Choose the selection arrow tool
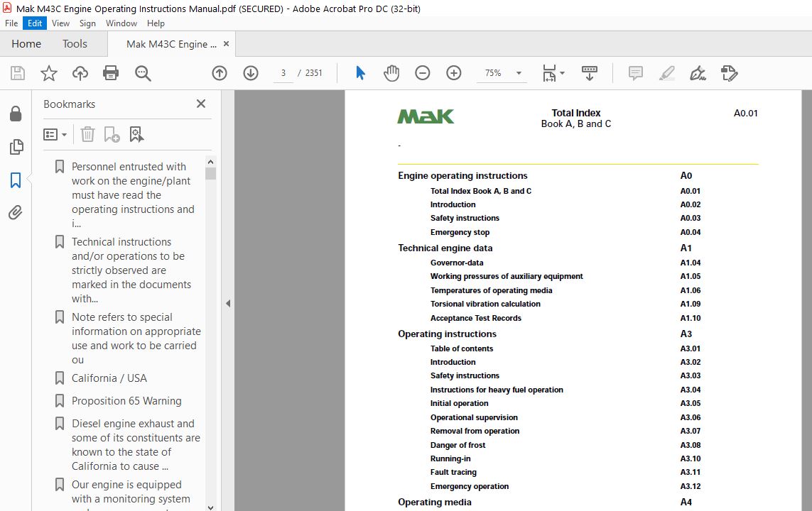812x511 pixels. tap(360, 73)
